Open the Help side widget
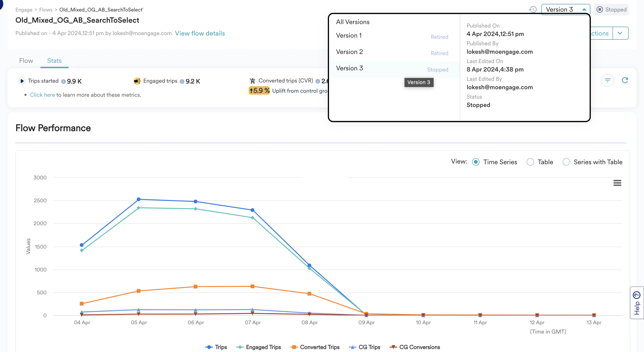 click(x=637, y=303)
